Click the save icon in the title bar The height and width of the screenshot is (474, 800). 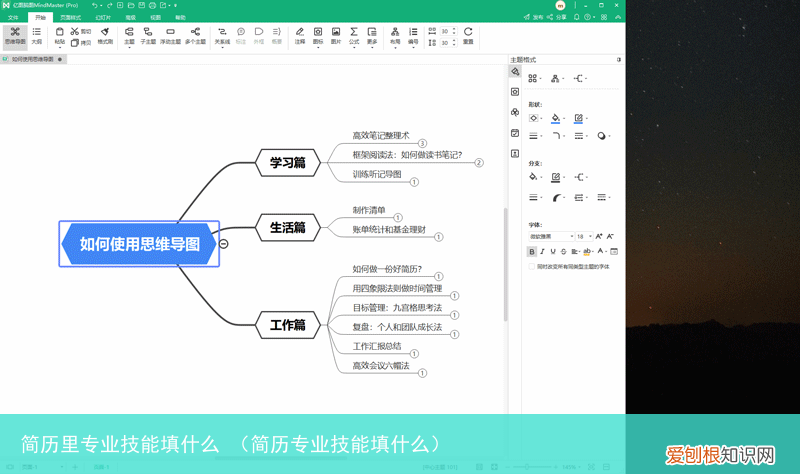click(141, 5)
